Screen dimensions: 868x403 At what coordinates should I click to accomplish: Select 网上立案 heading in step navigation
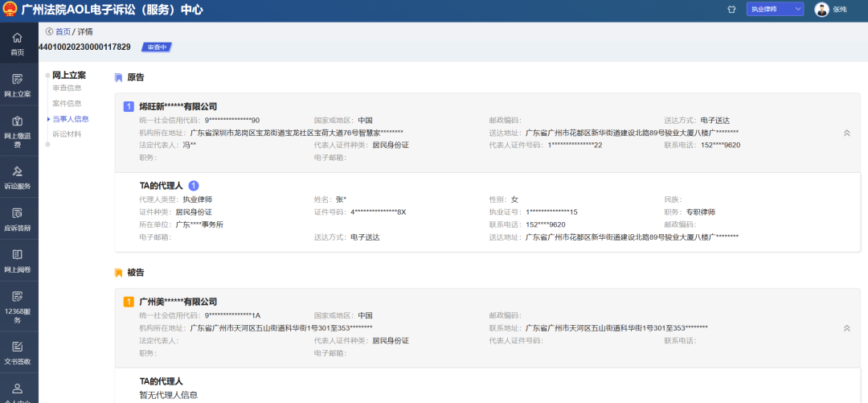(x=69, y=76)
